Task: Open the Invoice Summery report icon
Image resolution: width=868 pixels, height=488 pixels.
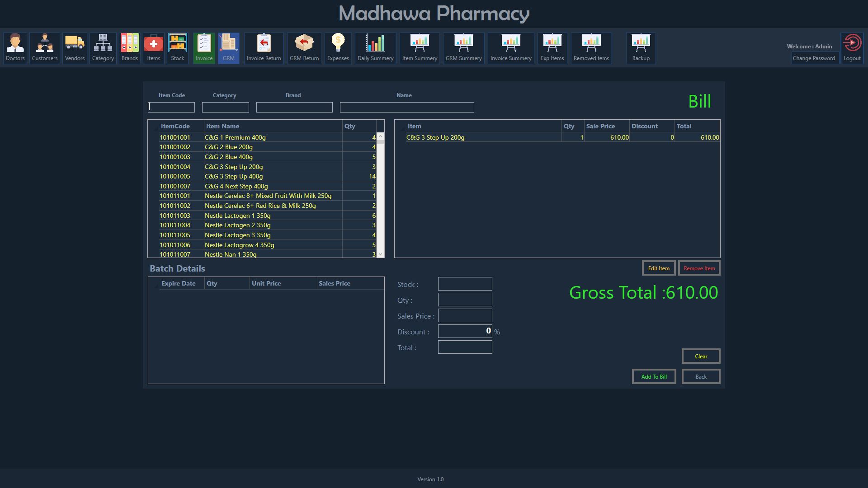Action: pos(511,48)
